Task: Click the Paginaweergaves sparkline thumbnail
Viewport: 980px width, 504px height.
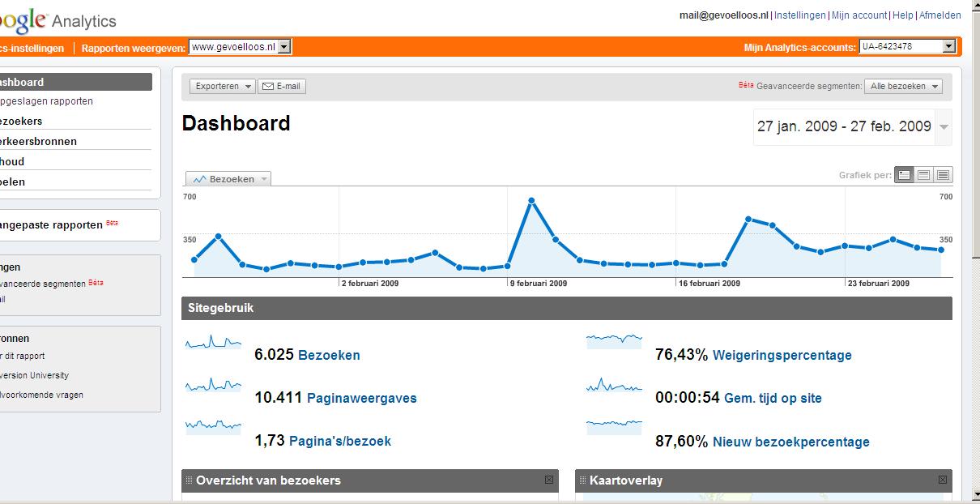Action: tap(214, 385)
